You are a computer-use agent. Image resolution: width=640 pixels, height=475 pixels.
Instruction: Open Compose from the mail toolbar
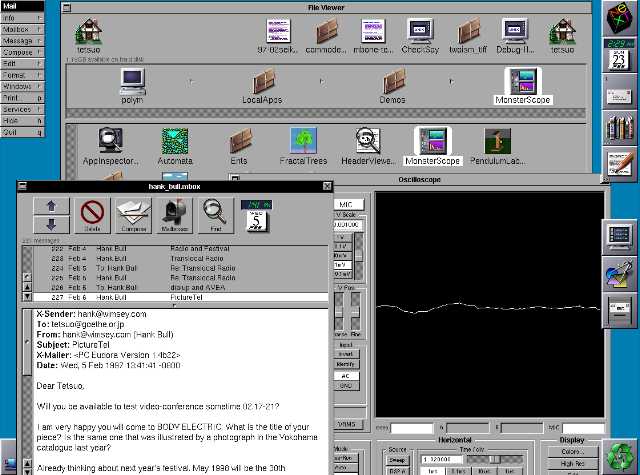(134, 216)
